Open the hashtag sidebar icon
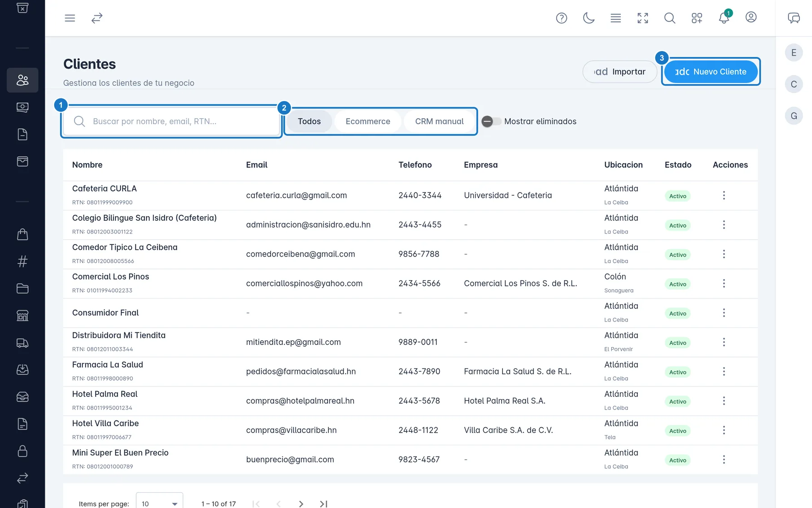The image size is (812, 508). pos(23,261)
